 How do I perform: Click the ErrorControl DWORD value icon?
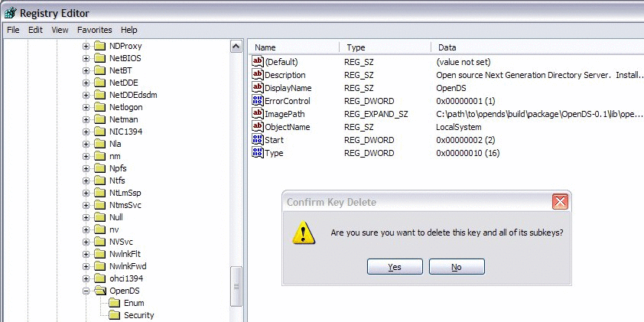(258, 101)
